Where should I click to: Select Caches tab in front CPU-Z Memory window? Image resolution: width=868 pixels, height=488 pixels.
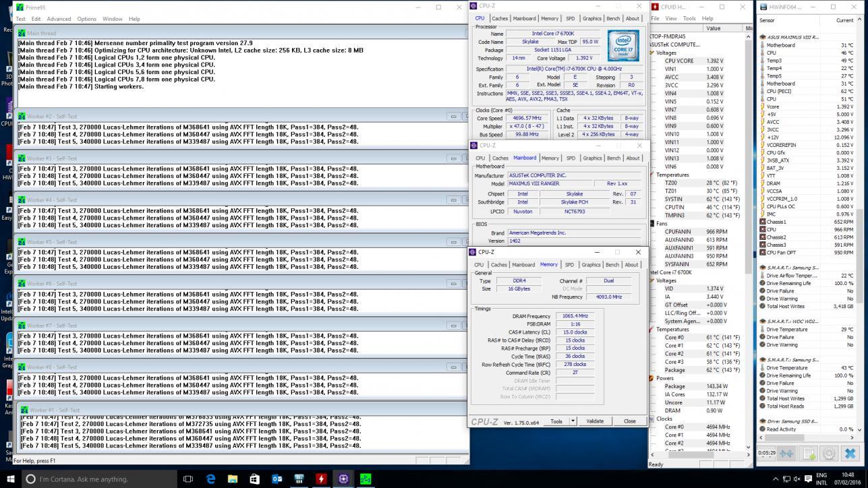(499, 265)
